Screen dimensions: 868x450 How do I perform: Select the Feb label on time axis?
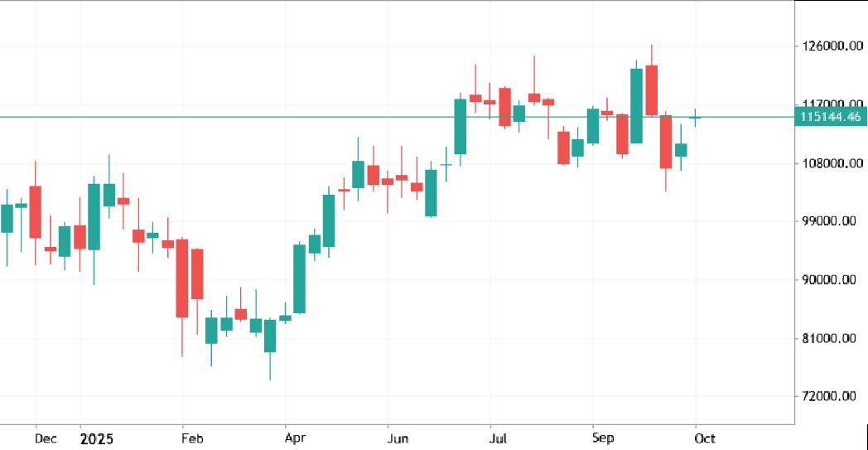point(191,438)
